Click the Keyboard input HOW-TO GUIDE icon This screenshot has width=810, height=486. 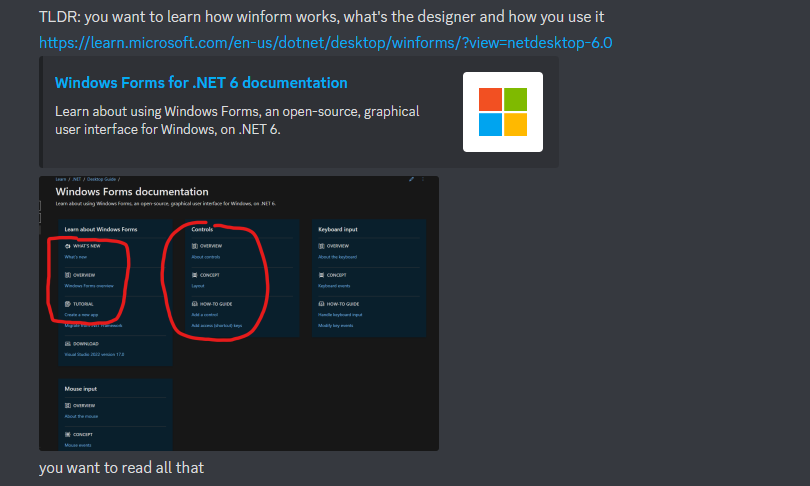point(321,304)
